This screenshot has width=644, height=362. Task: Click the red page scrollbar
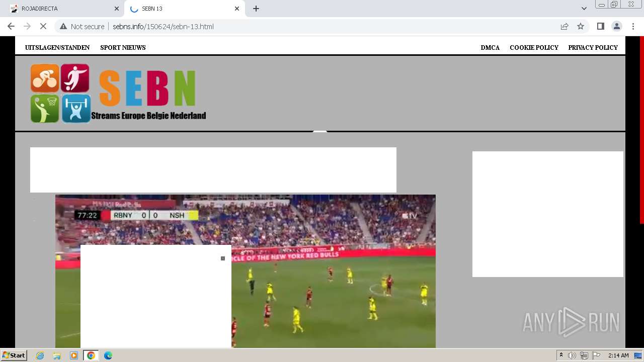[641, 130]
